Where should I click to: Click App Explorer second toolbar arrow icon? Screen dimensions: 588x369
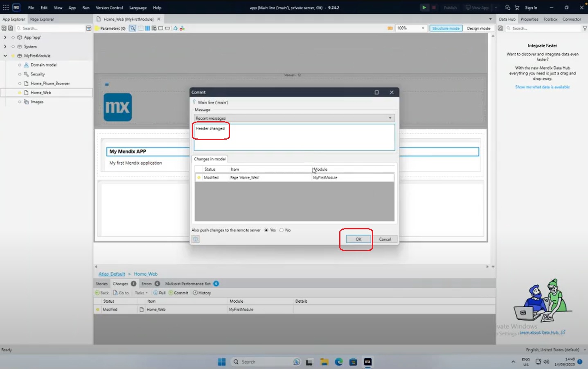point(10,28)
